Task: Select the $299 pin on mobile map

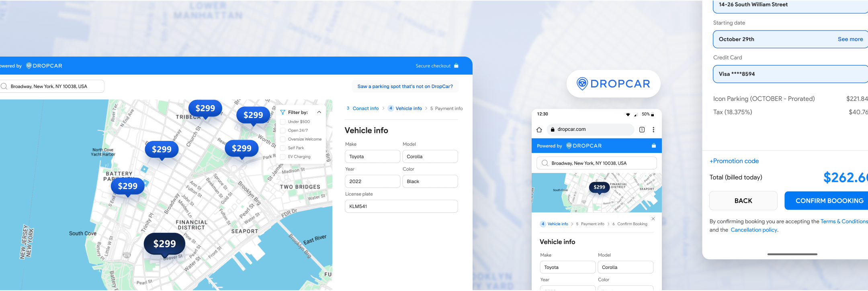Action: [x=599, y=187]
